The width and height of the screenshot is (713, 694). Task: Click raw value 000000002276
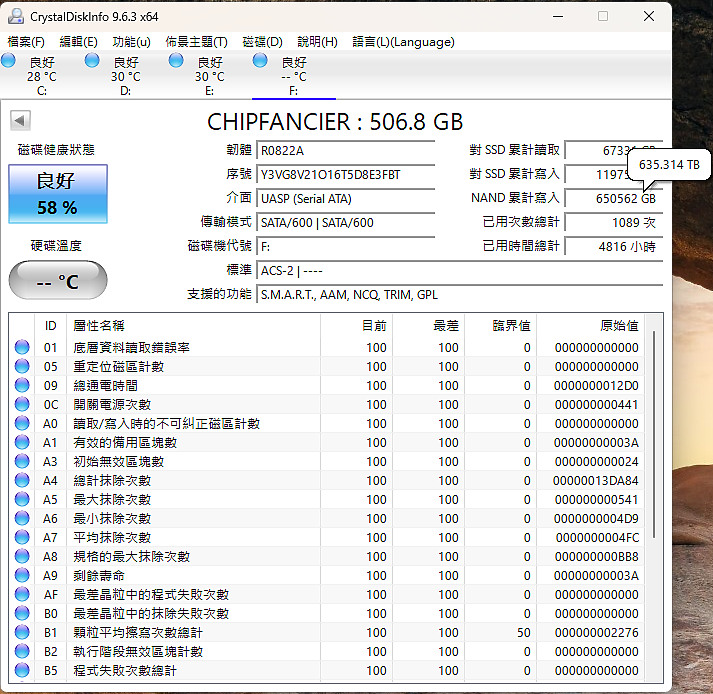coord(596,633)
